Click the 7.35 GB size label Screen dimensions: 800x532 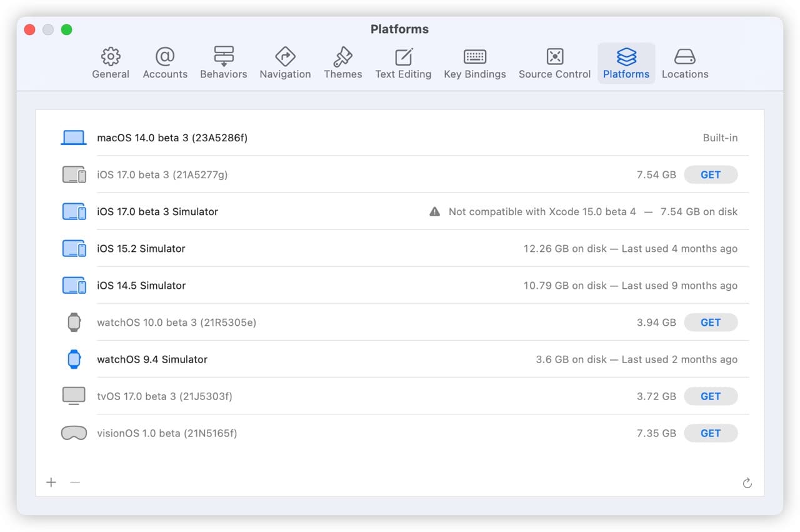tap(656, 433)
